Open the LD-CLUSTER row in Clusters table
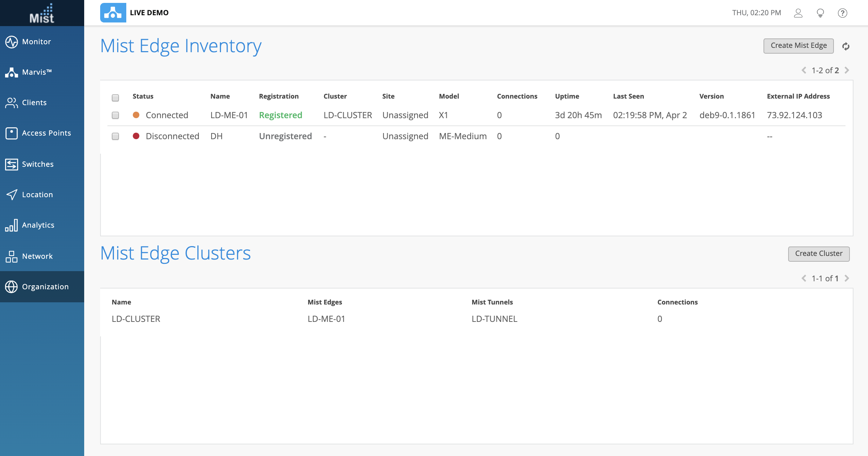 pyautogui.click(x=136, y=319)
